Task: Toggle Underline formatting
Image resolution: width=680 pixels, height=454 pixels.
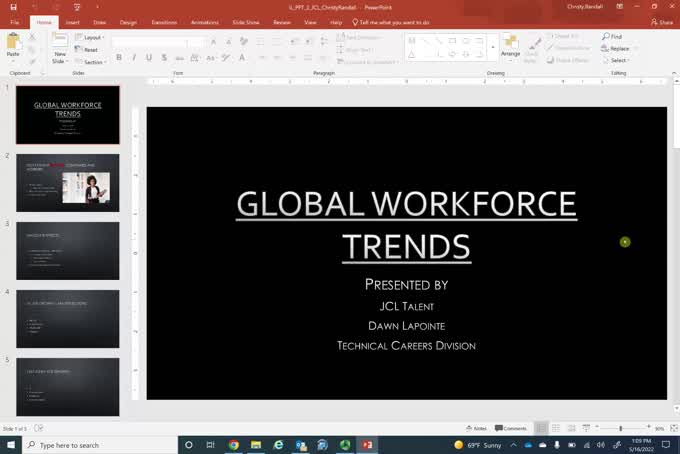Action: pyautogui.click(x=149, y=57)
